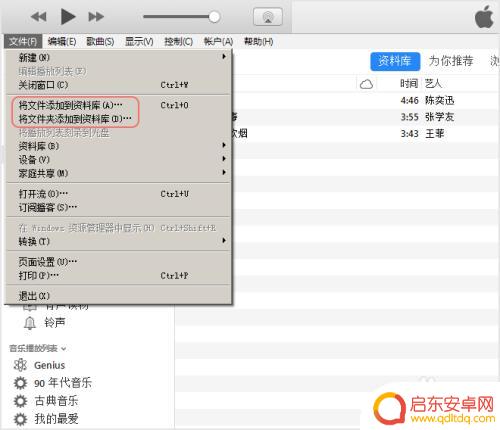Switch to the 为你推荐 tab

point(451,61)
